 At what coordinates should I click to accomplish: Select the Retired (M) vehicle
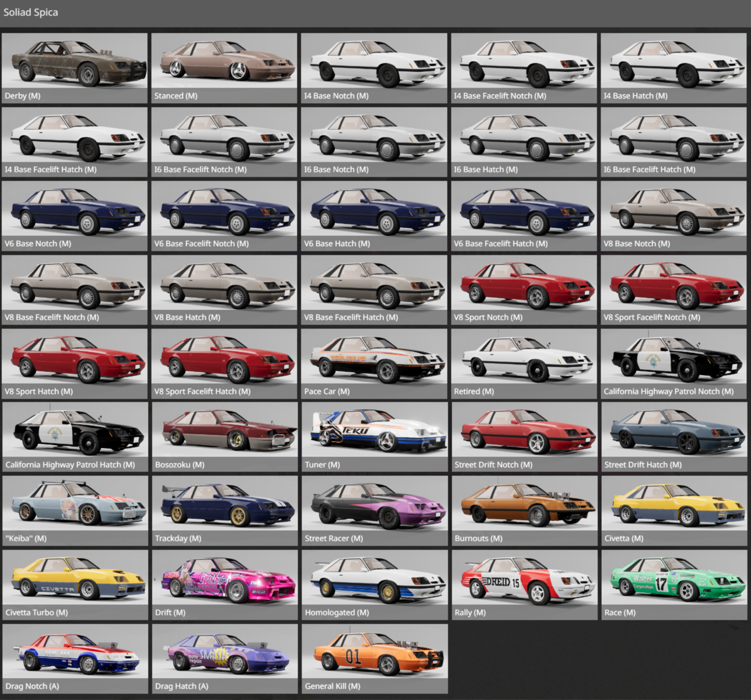(x=524, y=363)
